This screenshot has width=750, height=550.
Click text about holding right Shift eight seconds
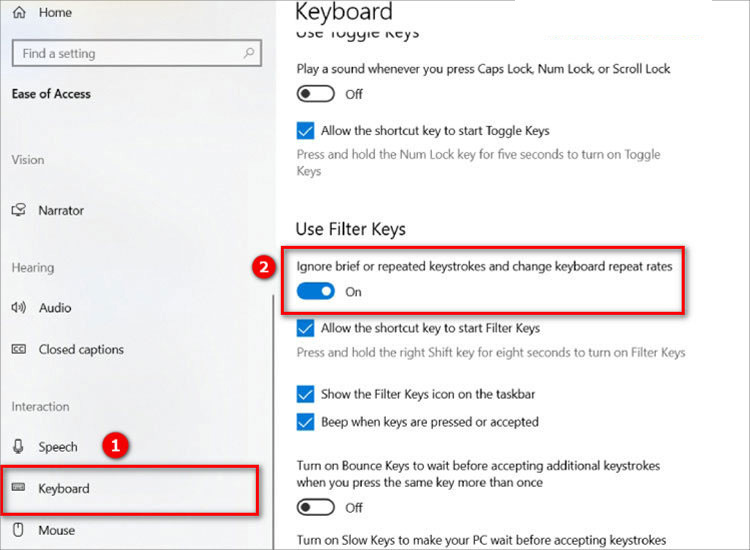click(491, 352)
